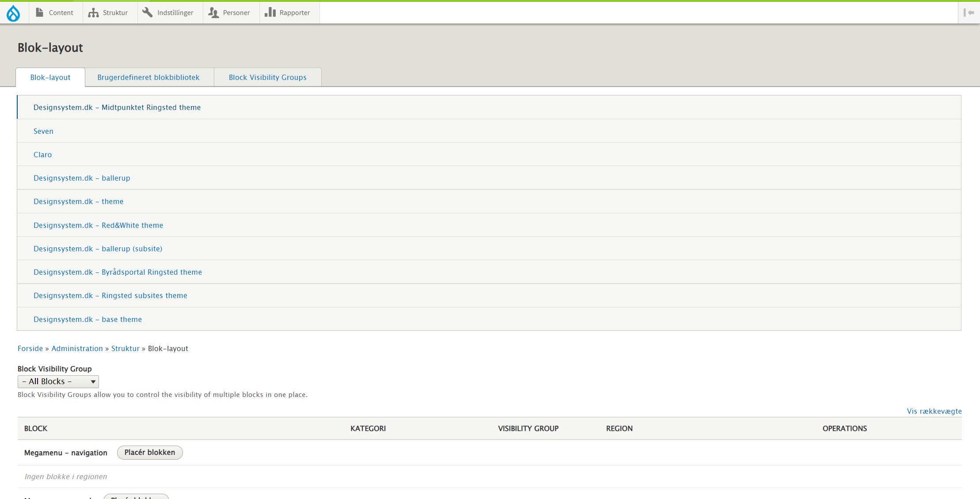Open the Content toolbar menu
This screenshot has height=499, width=980.
click(x=55, y=13)
